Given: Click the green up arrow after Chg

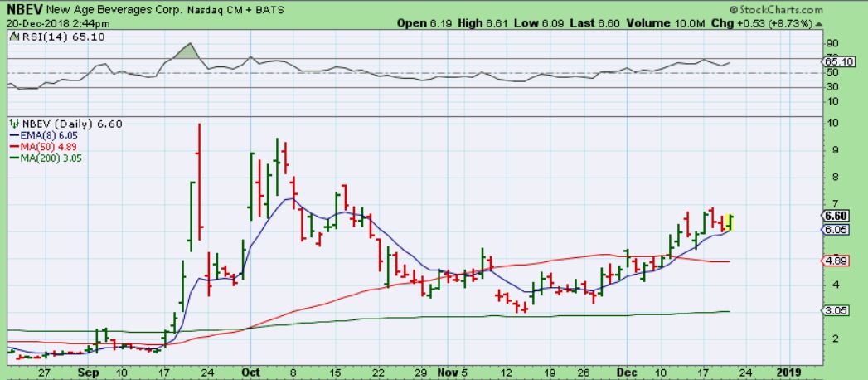Looking at the screenshot, I should pos(819,24).
